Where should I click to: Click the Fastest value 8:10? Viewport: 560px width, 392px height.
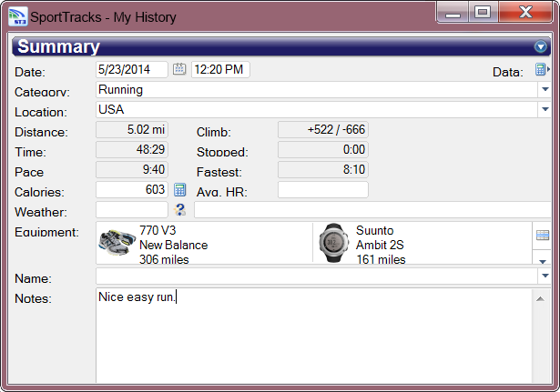click(x=323, y=169)
